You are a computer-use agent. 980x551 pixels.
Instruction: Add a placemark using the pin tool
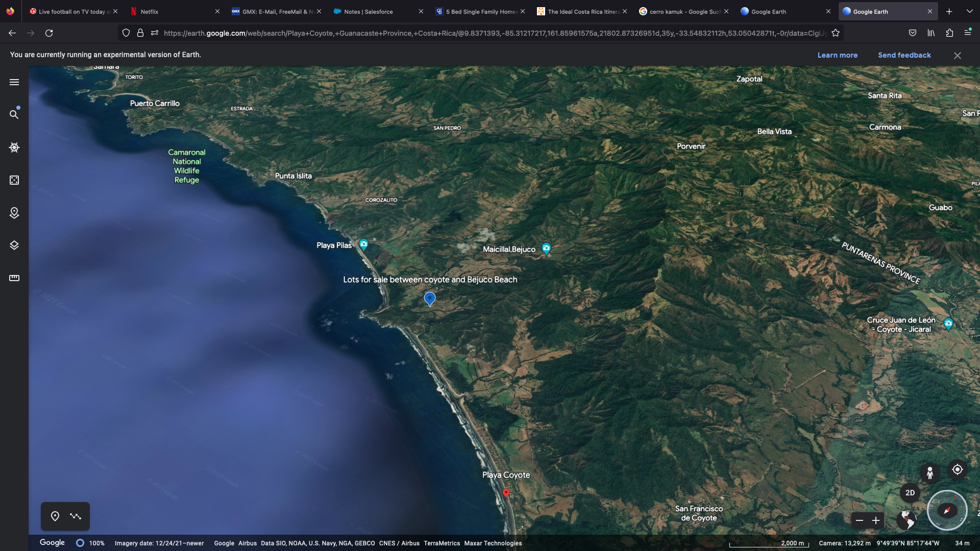click(55, 516)
